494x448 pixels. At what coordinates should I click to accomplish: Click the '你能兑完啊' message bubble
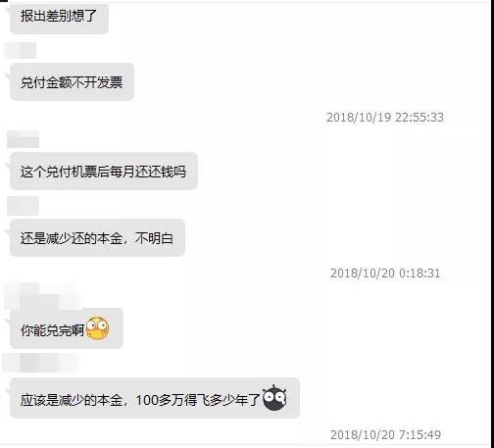67,328
